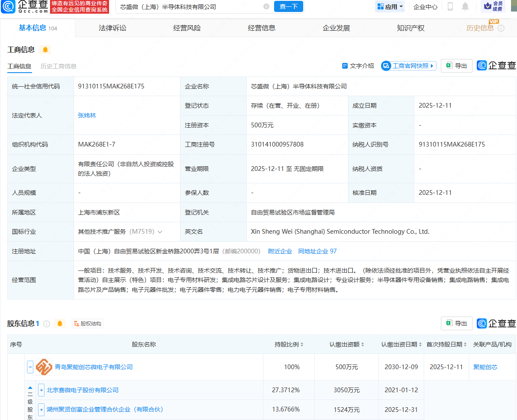Clear the search box with the X icon
Viewport: 517px width, 420px height.
click(x=266, y=7)
